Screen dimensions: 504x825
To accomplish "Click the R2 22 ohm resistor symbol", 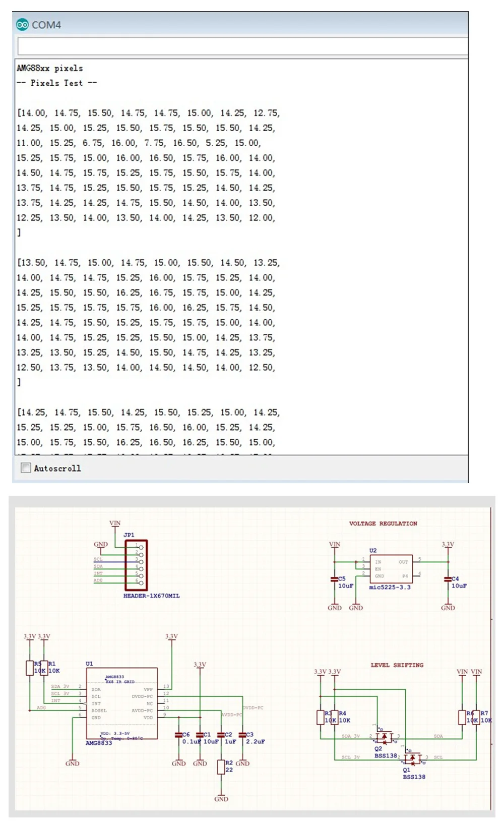I will [x=221, y=767].
